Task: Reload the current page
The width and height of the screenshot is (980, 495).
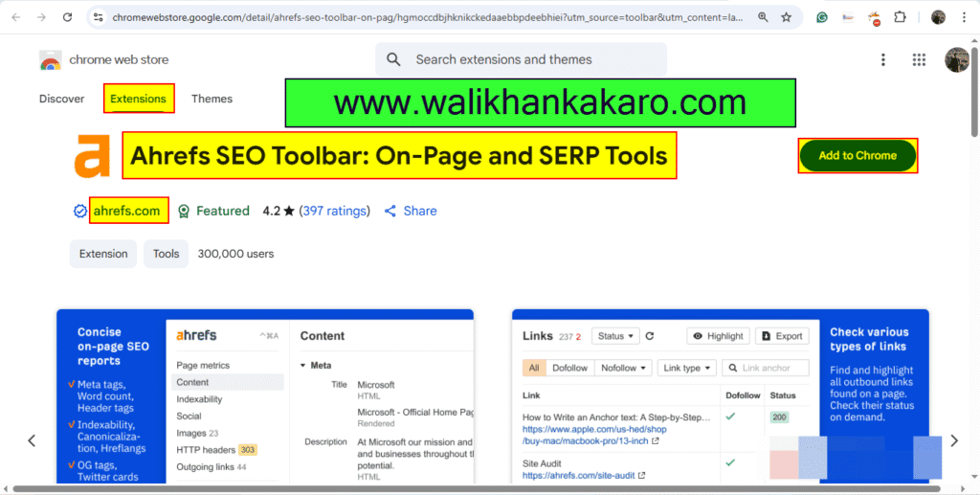Action: pyautogui.click(x=68, y=17)
